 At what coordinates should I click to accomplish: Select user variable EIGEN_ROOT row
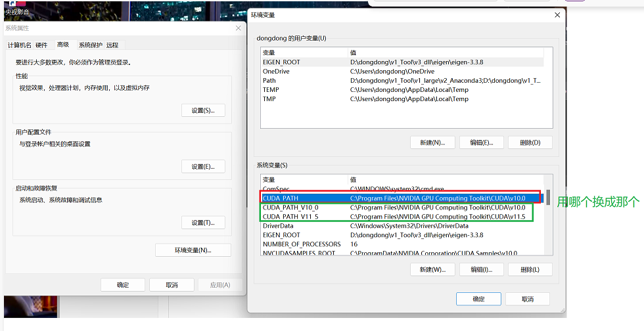[x=402, y=62]
